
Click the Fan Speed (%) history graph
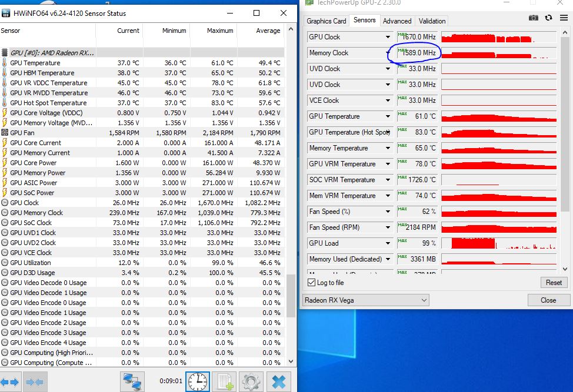pos(499,212)
